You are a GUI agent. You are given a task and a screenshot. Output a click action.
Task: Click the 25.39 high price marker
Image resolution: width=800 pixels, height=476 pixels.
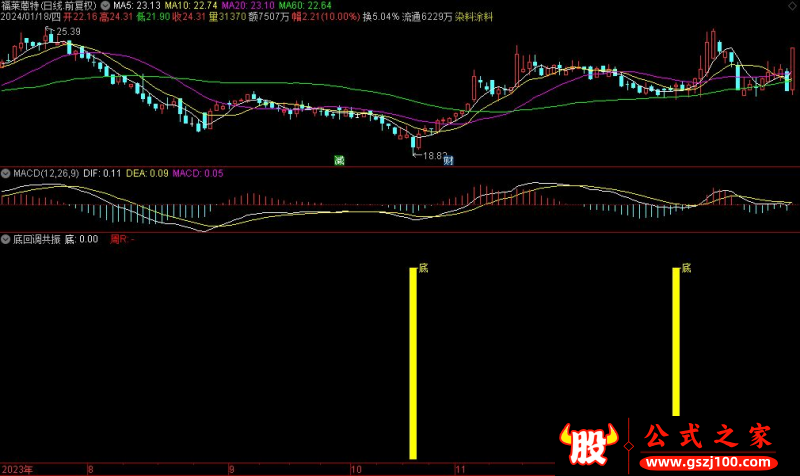click(x=68, y=32)
